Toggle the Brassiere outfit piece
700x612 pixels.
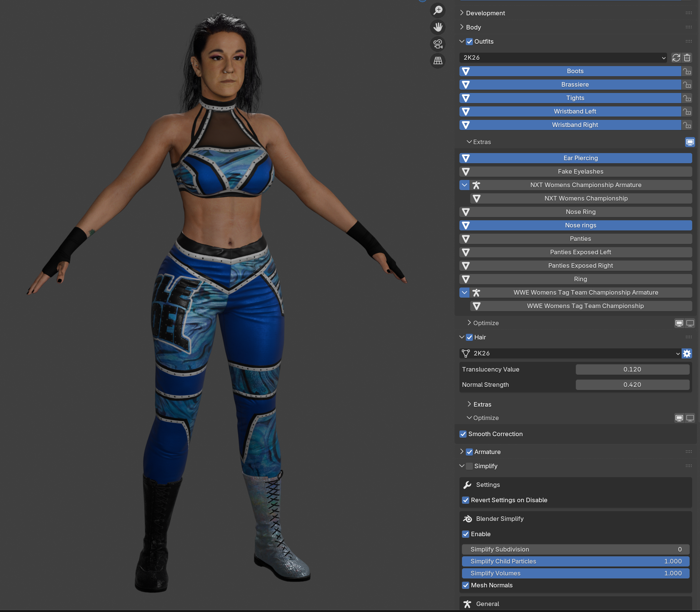tap(570, 85)
